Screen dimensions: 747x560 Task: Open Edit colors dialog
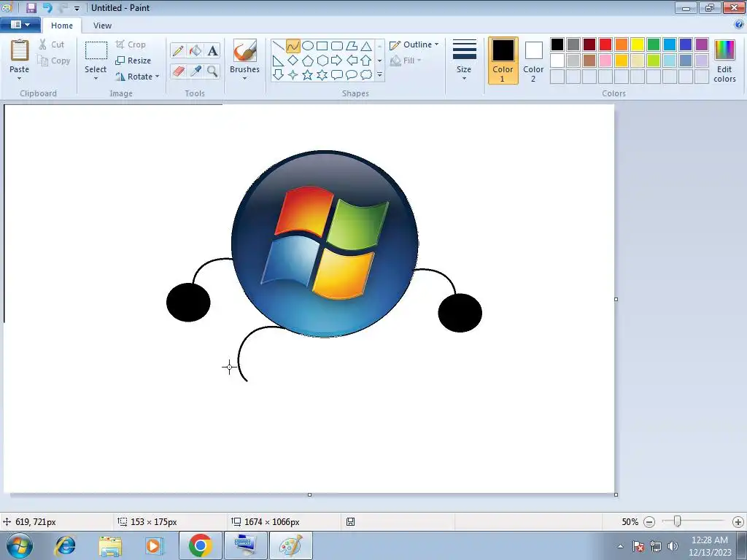click(x=724, y=61)
